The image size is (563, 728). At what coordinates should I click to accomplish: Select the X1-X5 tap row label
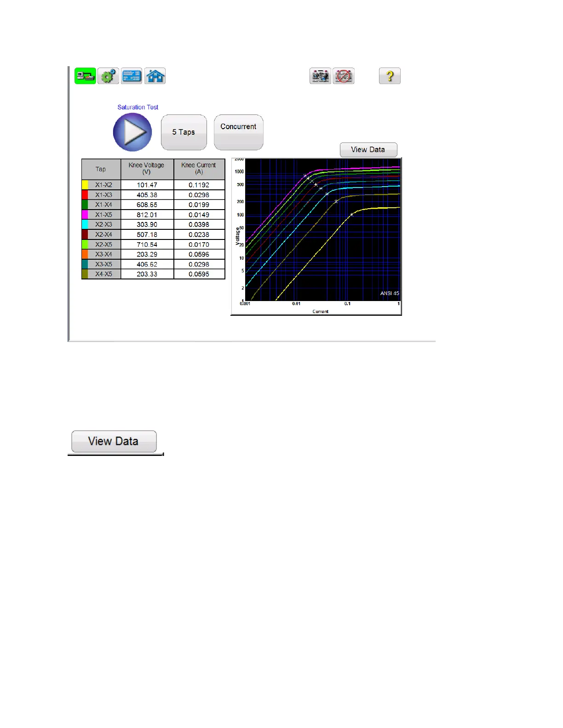pyautogui.click(x=104, y=215)
